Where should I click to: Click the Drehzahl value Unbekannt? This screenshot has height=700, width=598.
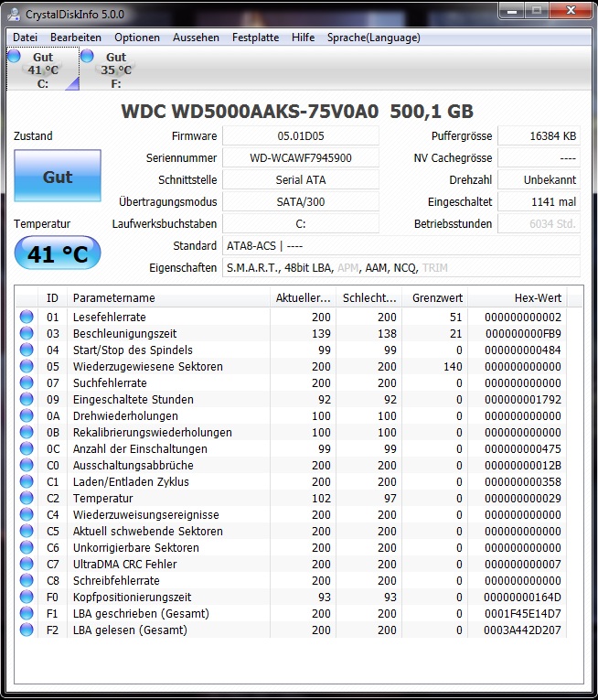click(x=539, y=179)
